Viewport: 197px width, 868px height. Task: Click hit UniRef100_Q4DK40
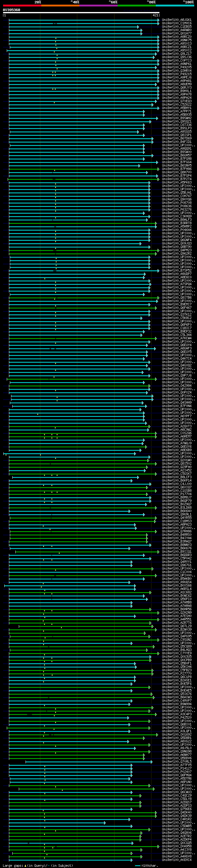[177, 812]
